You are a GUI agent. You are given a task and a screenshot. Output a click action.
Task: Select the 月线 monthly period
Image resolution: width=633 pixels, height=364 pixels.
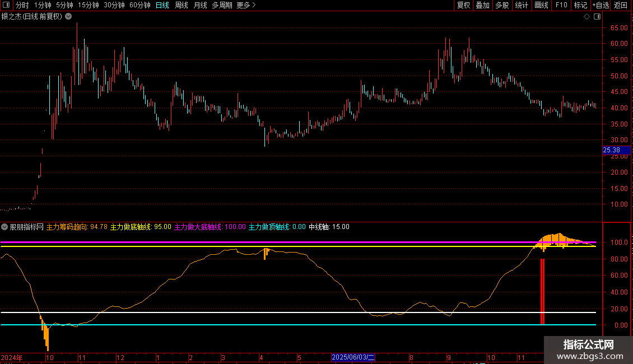point(200,6)
